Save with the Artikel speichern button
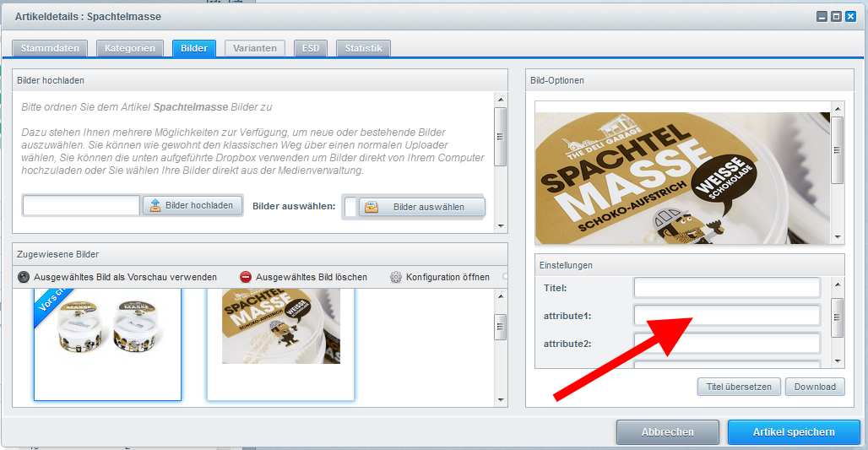Viewport: 868px width, 450px height. [794, 432]
